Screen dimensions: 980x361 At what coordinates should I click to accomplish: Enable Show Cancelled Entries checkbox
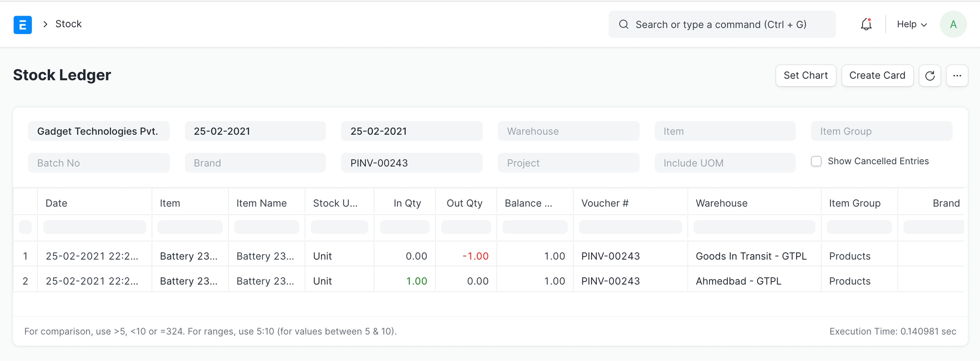[x=816, y=162]
